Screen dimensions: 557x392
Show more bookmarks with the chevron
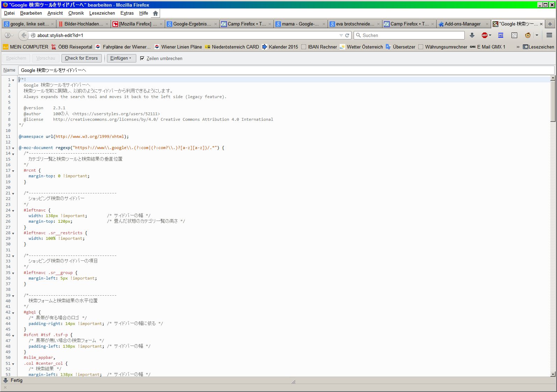pos(518,47)
